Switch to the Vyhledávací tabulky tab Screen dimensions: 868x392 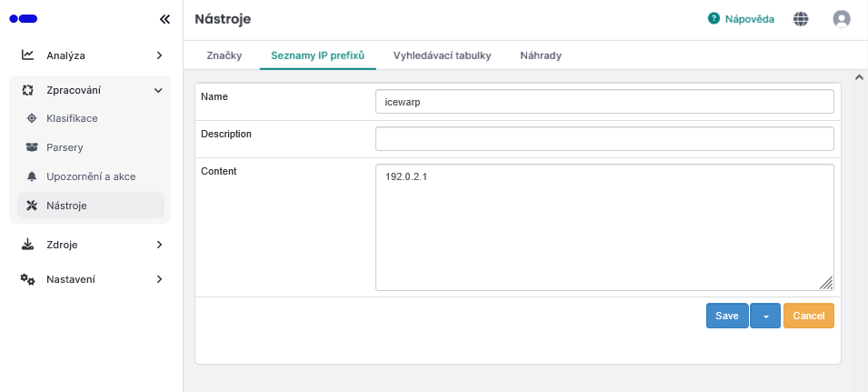[442, 55]
